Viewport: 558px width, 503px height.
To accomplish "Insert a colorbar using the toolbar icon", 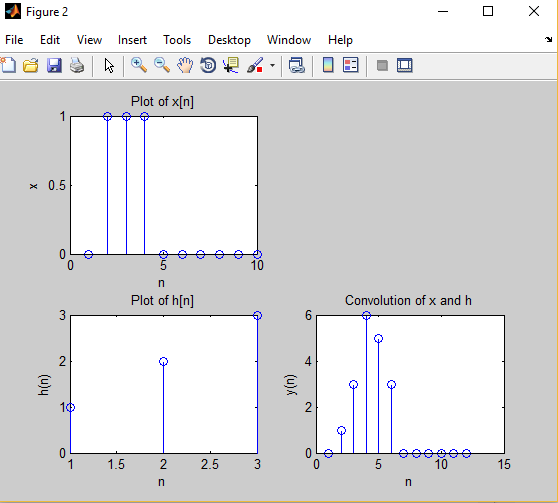I will [x=328, y=66].
